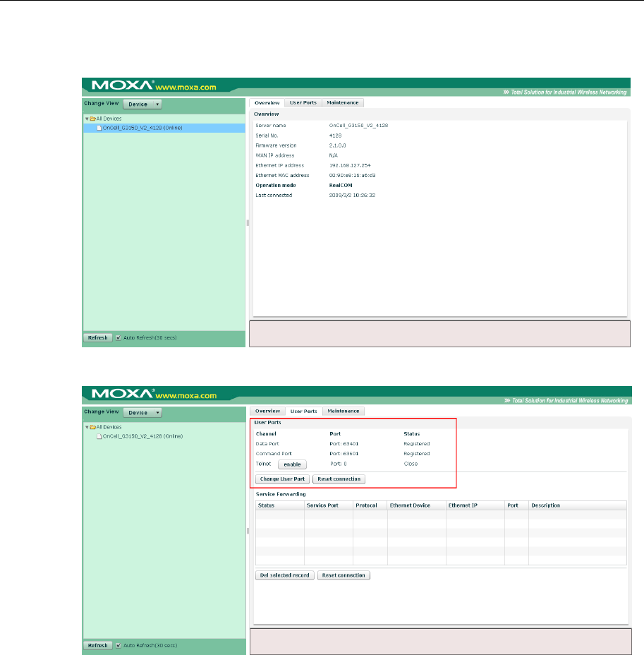Screen dimensions: 644x655
Task: Click the Ethernet IP address value 192.168.127.254
Action: pos(350,165)
